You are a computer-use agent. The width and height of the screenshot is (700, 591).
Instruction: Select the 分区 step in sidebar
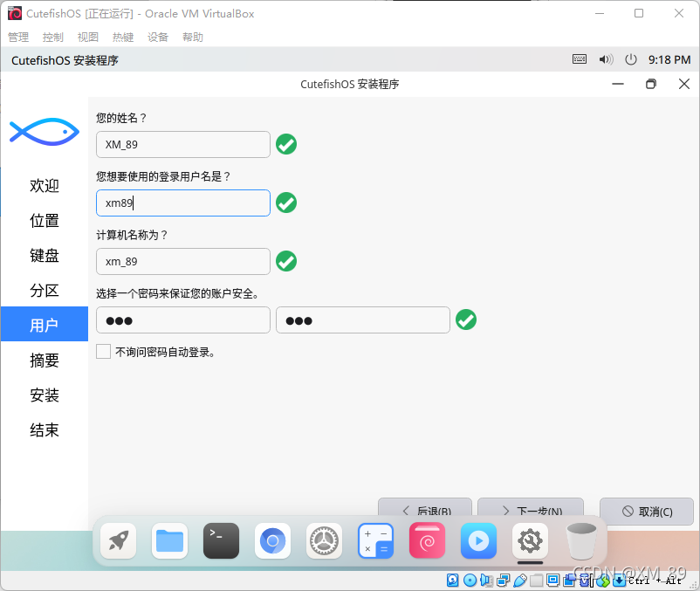[x=45, y=290]
